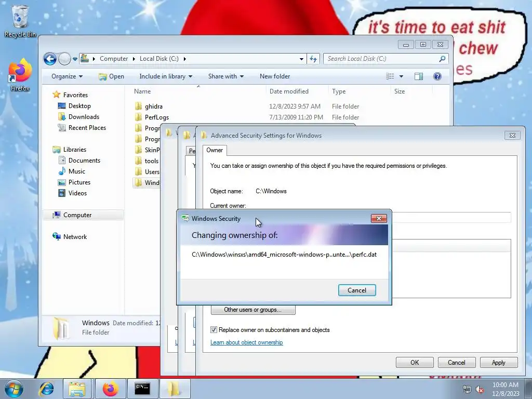Select Computer in navigation pane
Image resolution: width=532 pixels, height=399 pixels.
(77, 215)
